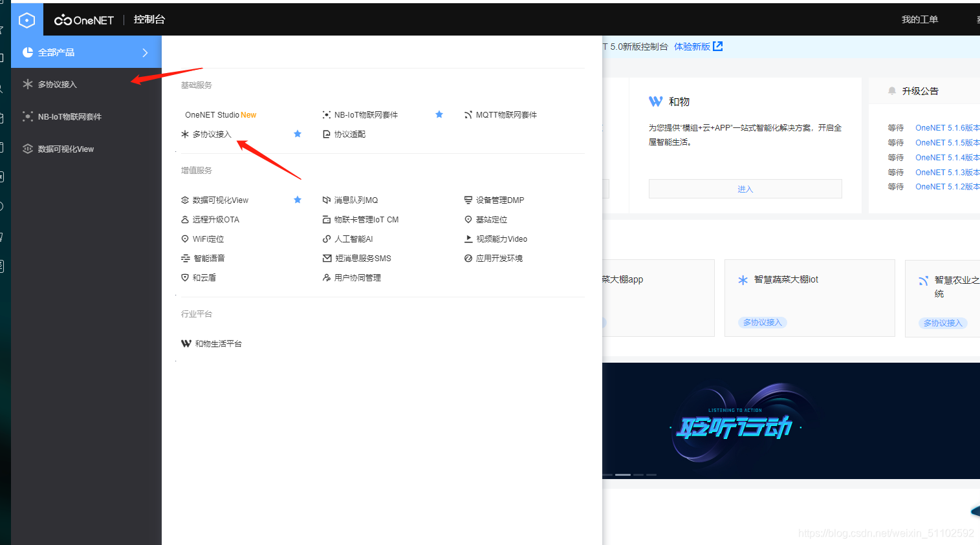
Task: Open 协议适配 in the product menu
Action: point(350,134)
